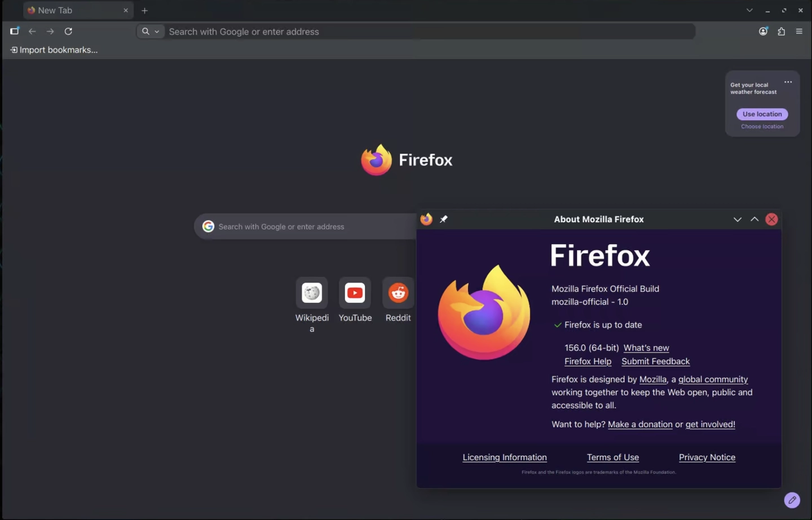Open the What's new link
The height and width of the screenshot is (520, 812).
(x=646, y=348)
